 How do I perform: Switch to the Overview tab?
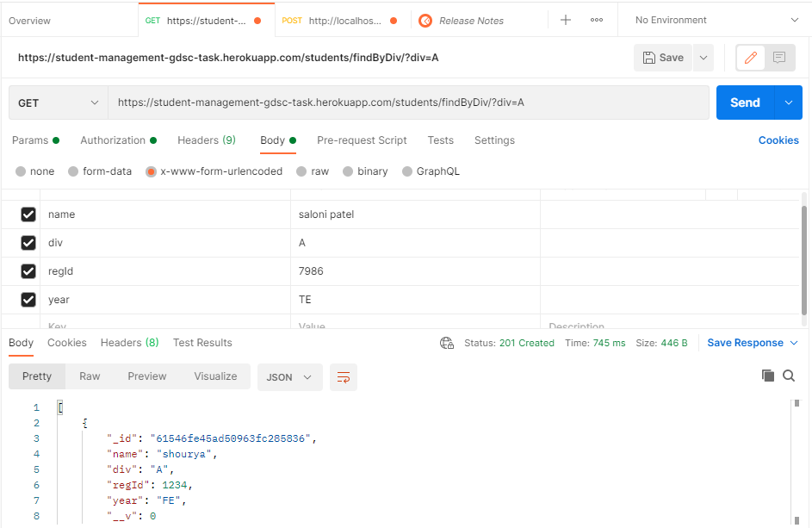point(29,21)
